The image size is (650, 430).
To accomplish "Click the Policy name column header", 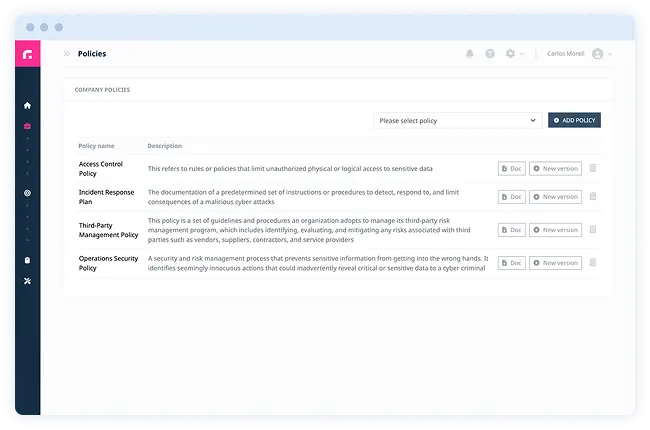I will click(96, 146).
